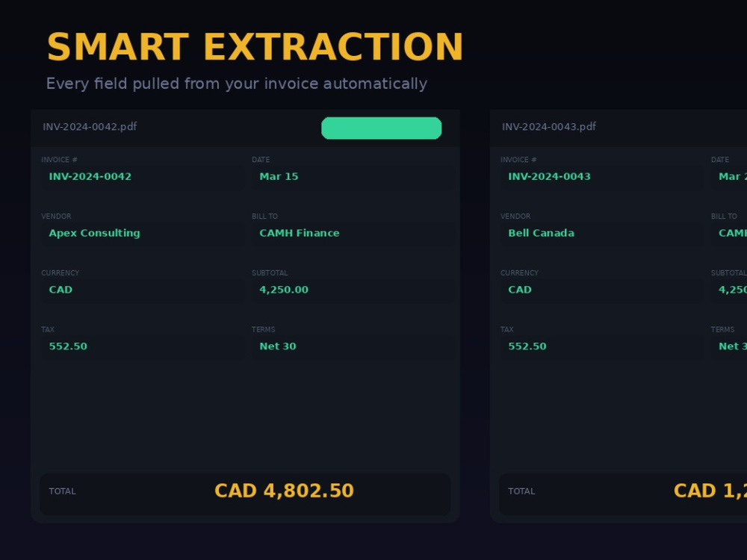Click the Subtotal field 4,250.00 in first card
747x560 pixels.
click(x=353, y=290)
